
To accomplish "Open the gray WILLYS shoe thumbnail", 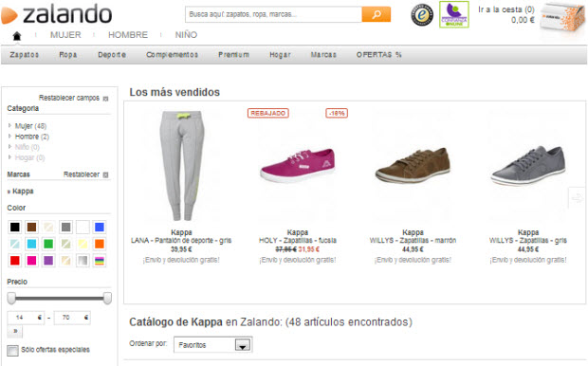I will (x=528, y=165).
